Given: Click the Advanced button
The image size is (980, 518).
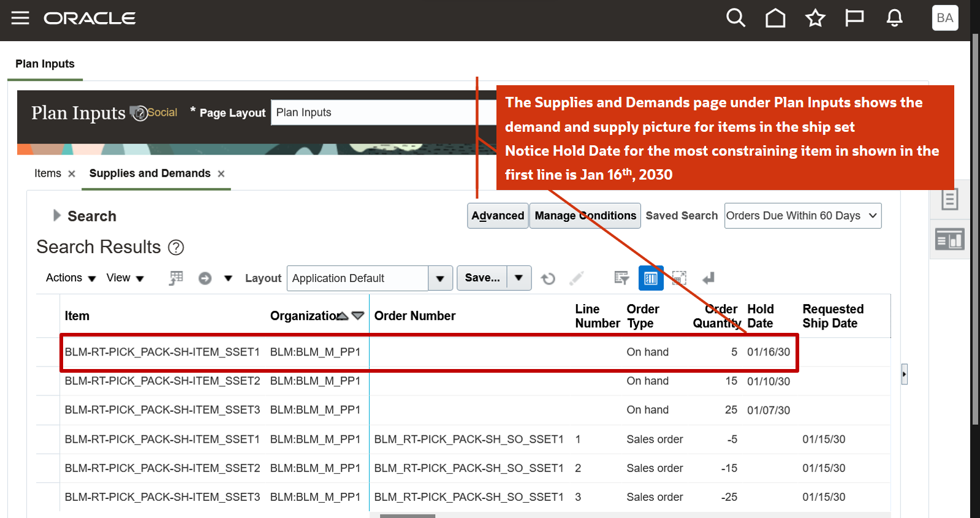Looking at the screenshot, I should (497, 216).
